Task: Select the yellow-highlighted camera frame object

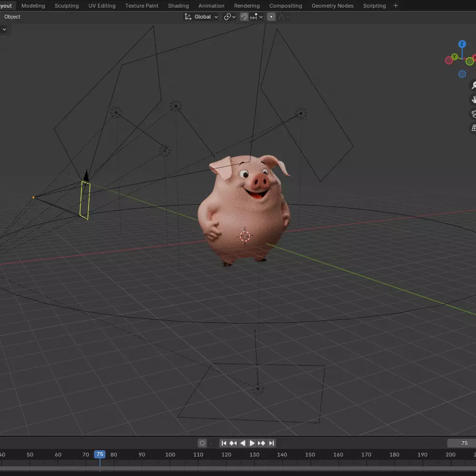Action: click(85, 200)
